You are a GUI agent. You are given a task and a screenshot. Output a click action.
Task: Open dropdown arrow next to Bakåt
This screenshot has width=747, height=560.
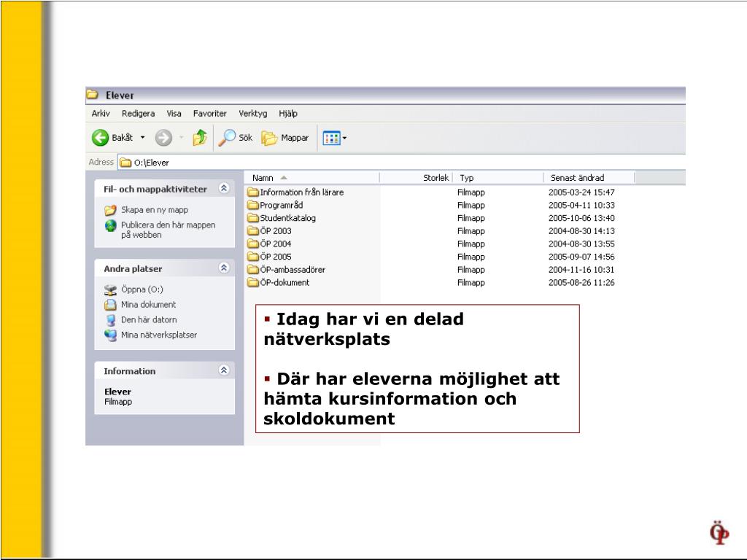[142, 138]
